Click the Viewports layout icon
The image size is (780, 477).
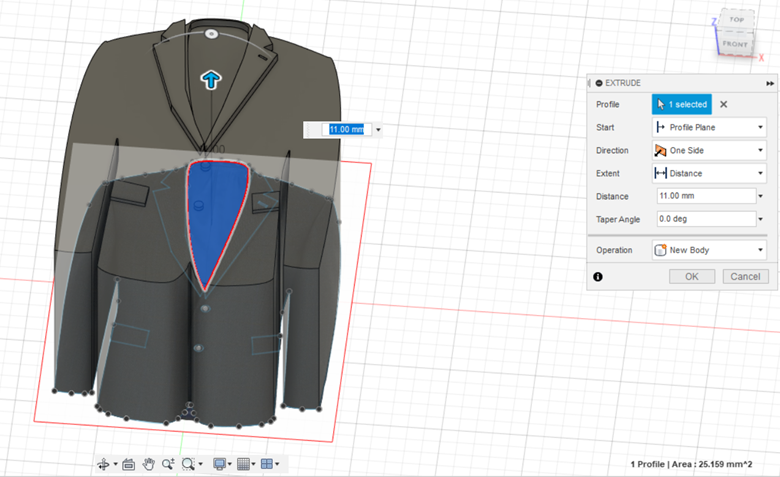[x=267, y=464]
